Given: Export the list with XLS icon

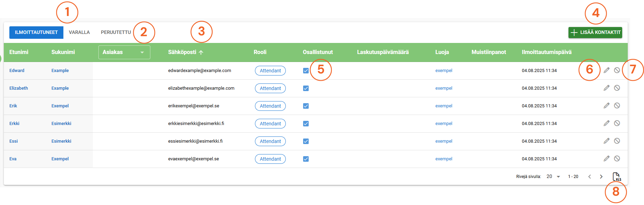Looking at the screenshot, I should point(616,177).
